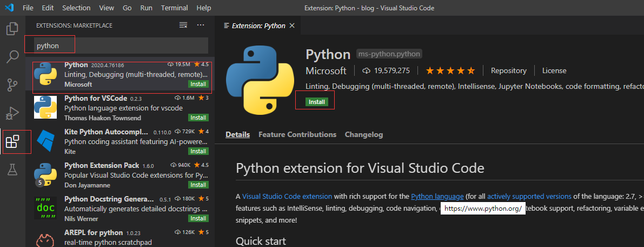Install Python for VSCode from the list
This screenshot has height=247, width=644.
[x=198, y=118]
